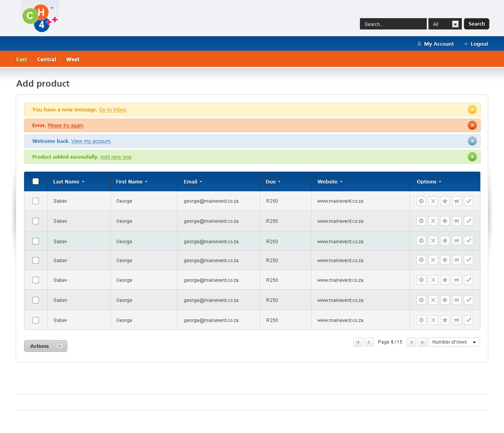
Task: Click the Go to Inbox link
Action: 112,110
